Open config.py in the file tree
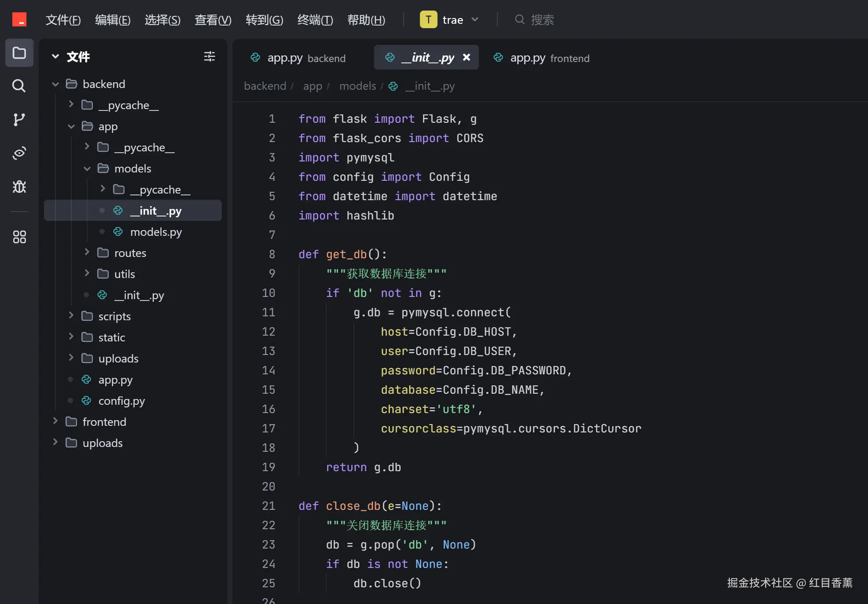 pos(121,401)
